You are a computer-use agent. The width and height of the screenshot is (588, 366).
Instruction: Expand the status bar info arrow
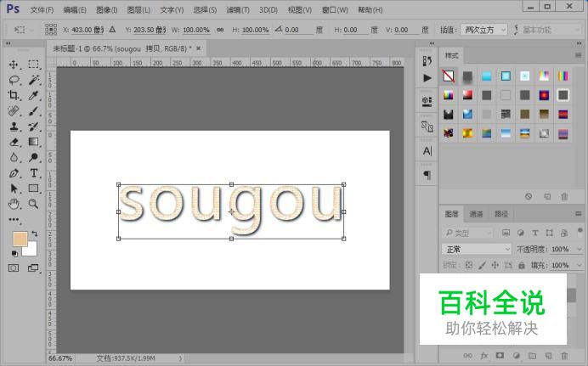pyautogui.click(x=180, y=358)
